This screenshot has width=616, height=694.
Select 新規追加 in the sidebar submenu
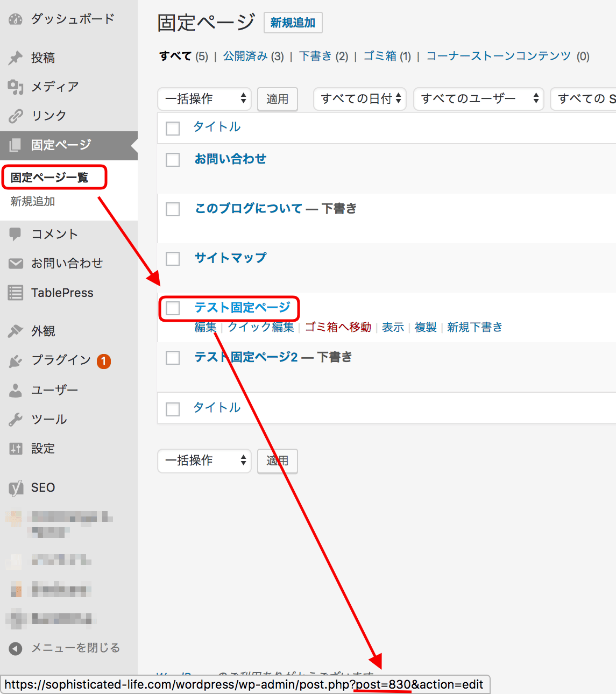tap(33, 201)
